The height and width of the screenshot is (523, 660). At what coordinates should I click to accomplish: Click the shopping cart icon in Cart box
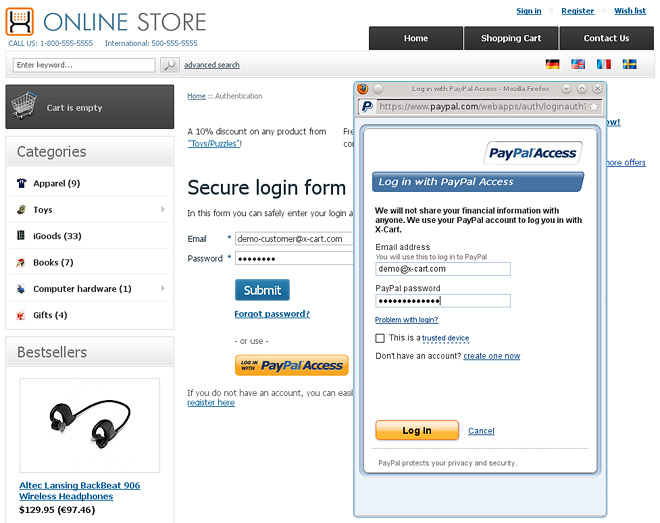coord(24,105)
